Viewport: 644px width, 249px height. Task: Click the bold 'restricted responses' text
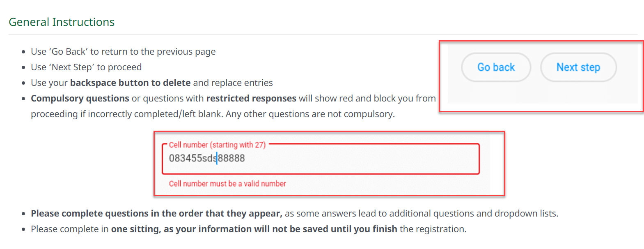tap(251, 99)
